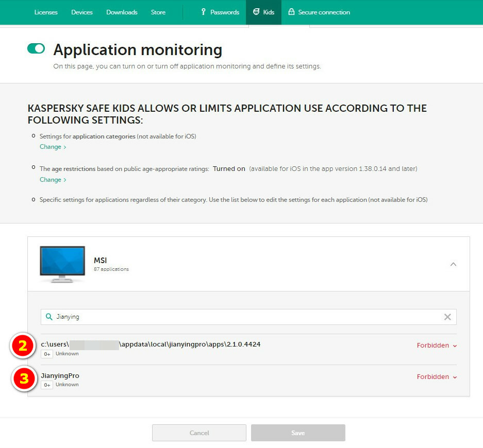Go to the Devices section
The height and width of the screenshot is (448, 483).
click(x=82, y=12)
